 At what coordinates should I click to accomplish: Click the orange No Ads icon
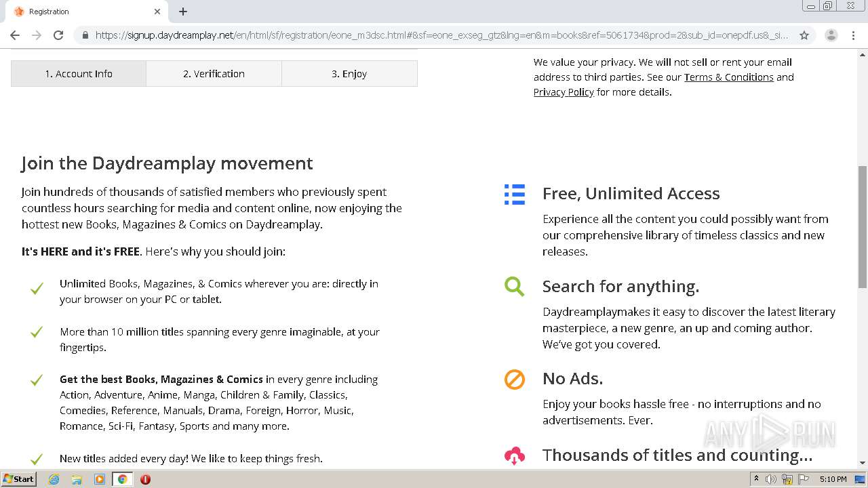[x=515, y=379]
